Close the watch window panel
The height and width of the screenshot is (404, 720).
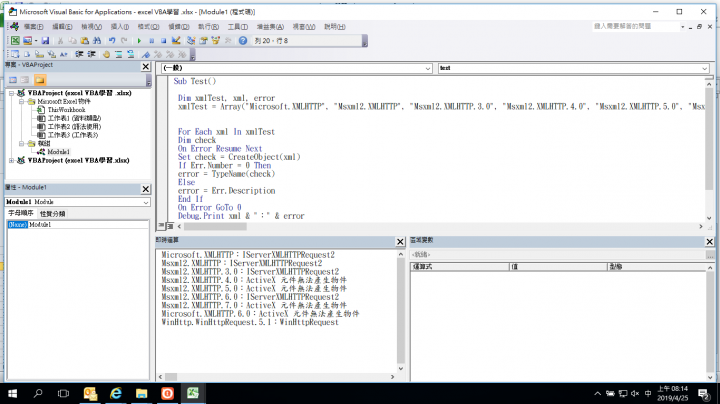click(x=709, y=241)
